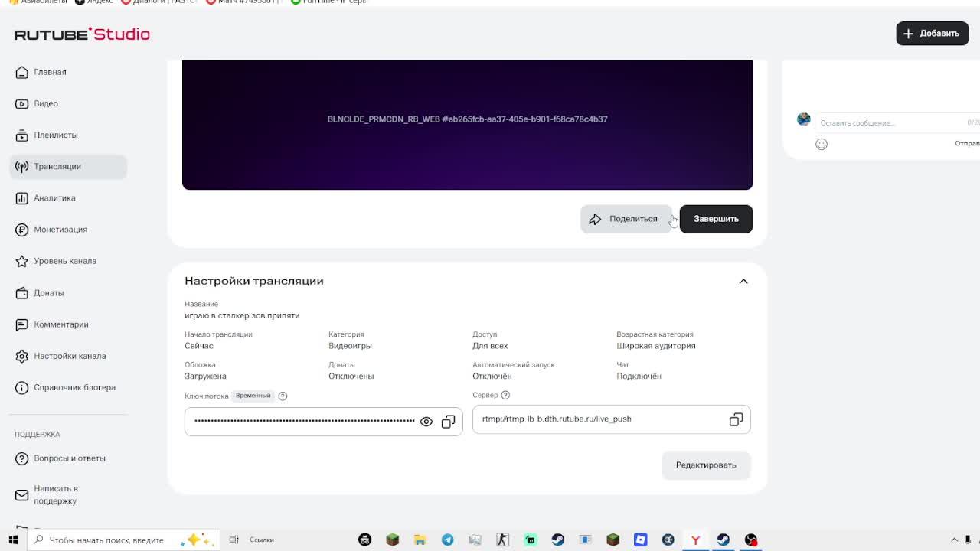Open Уровень канала star icon
The image size is (980, 551).
[x=21, y=261]
